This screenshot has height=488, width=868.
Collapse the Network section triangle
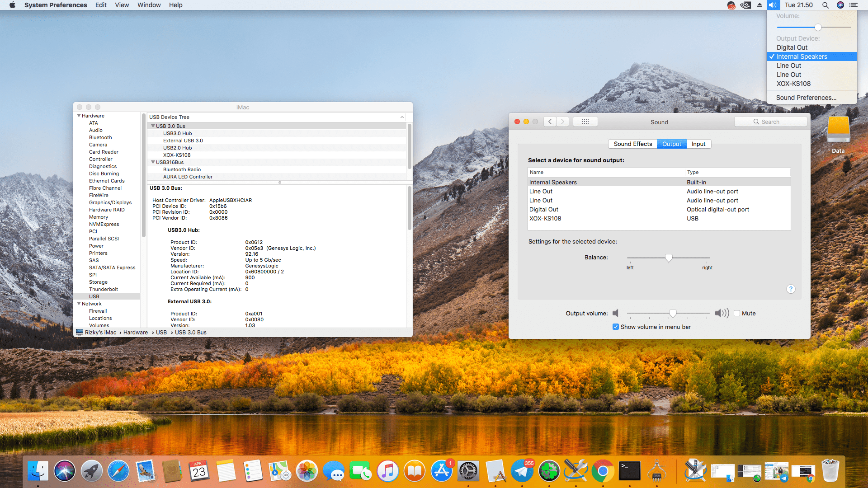[79, 304]
